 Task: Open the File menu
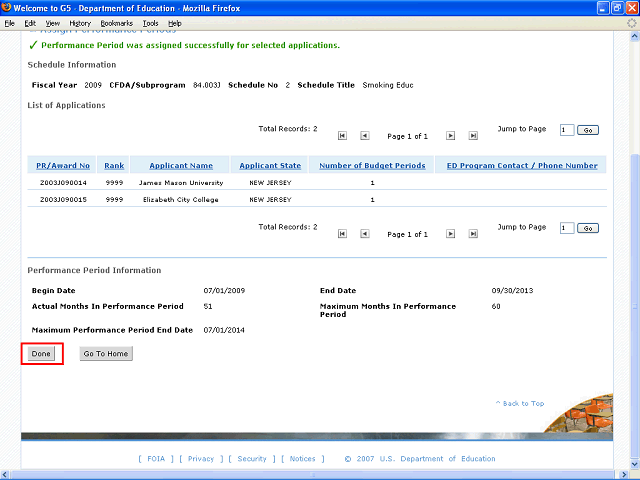(9, 23)
